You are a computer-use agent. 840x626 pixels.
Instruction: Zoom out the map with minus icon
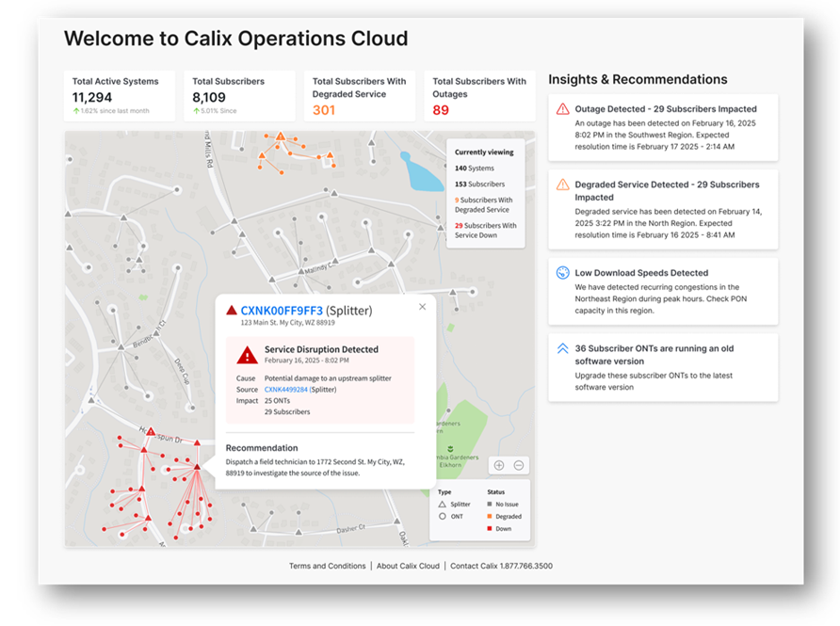(519, 465)
